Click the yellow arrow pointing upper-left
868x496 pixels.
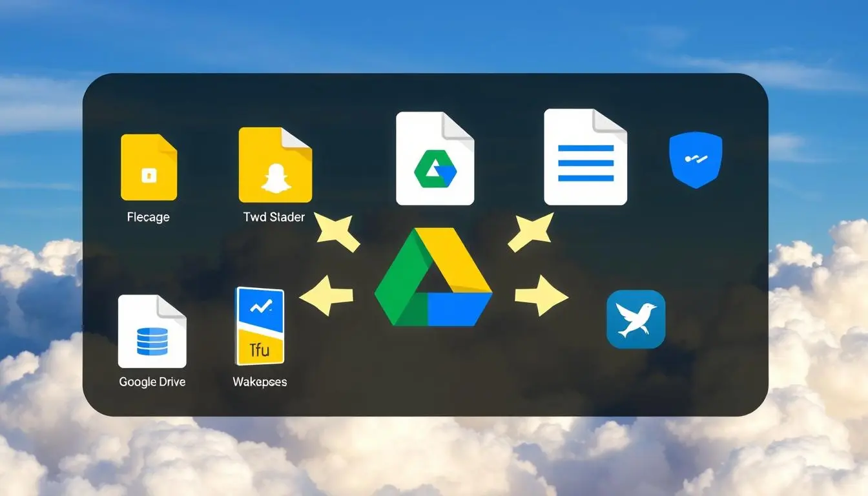337,232
